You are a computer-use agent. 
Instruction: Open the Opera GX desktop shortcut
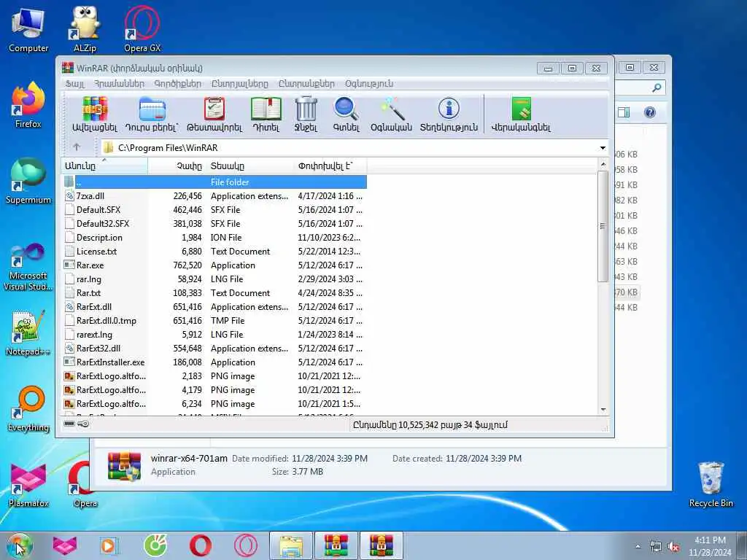point(142,29)
